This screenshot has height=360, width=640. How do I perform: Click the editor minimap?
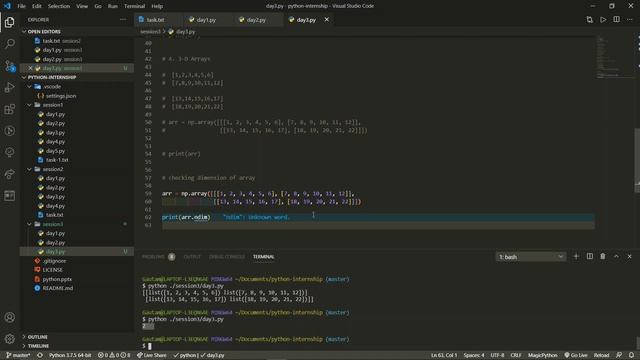point(614,57)
